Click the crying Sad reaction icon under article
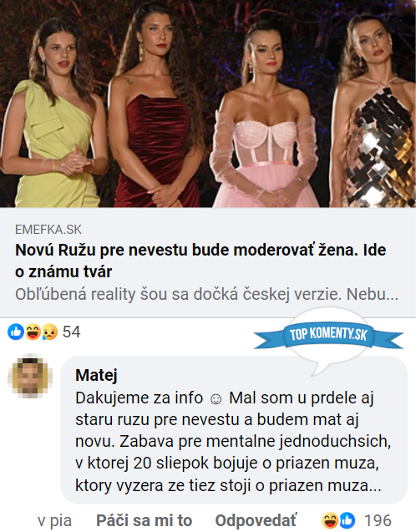The image size is (416, 532). (49, 332)
